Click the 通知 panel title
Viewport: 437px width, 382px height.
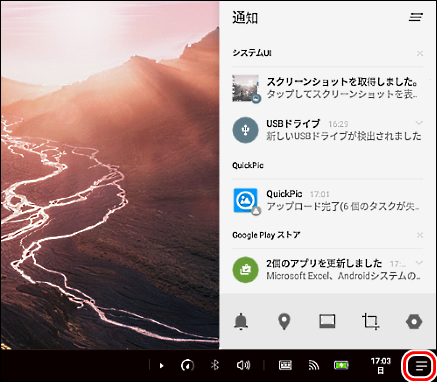point(245,18)
